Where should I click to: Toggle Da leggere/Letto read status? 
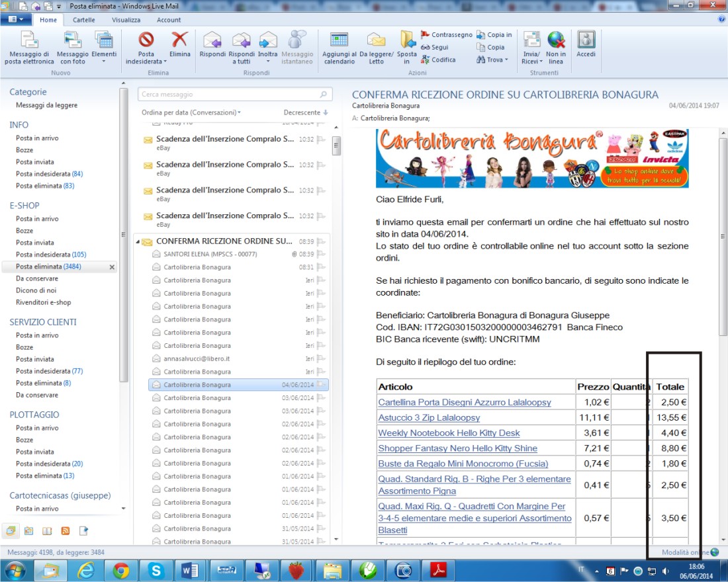[376, 48]
